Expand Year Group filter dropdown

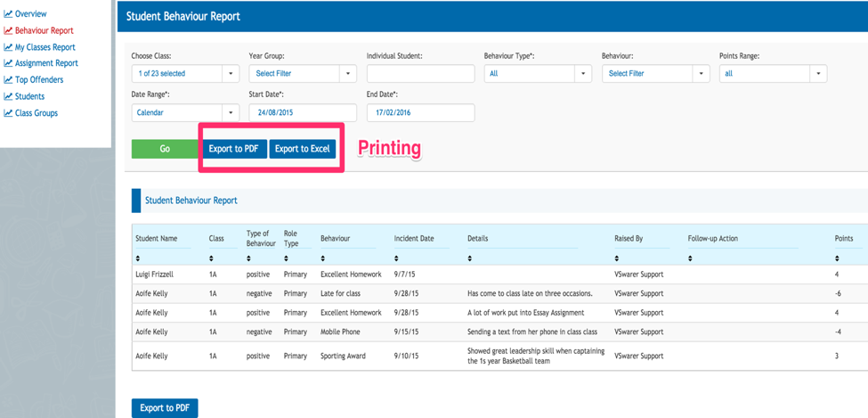pyautogui.click(x=303, y=74)
